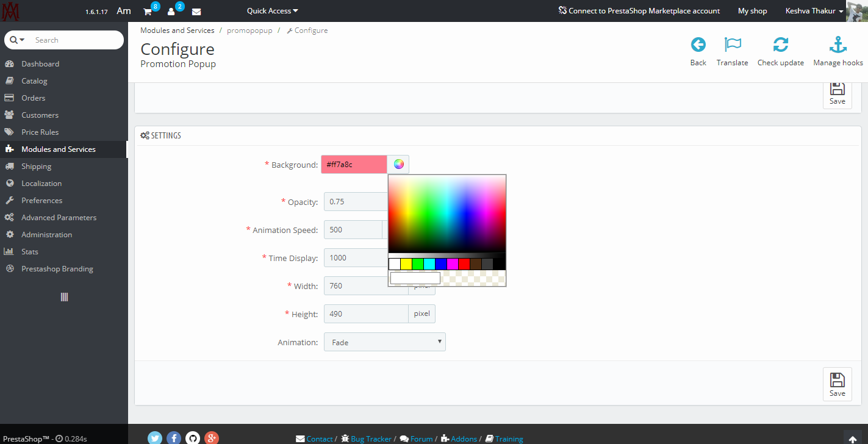Expand the Animation Fade dropdown
Screen dimensions: 868x444
385,342
